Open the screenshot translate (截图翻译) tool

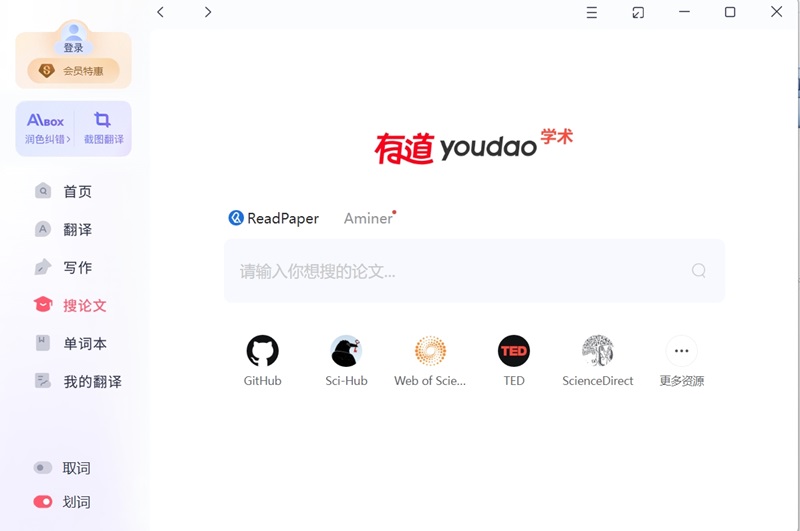tap(103, 128)
